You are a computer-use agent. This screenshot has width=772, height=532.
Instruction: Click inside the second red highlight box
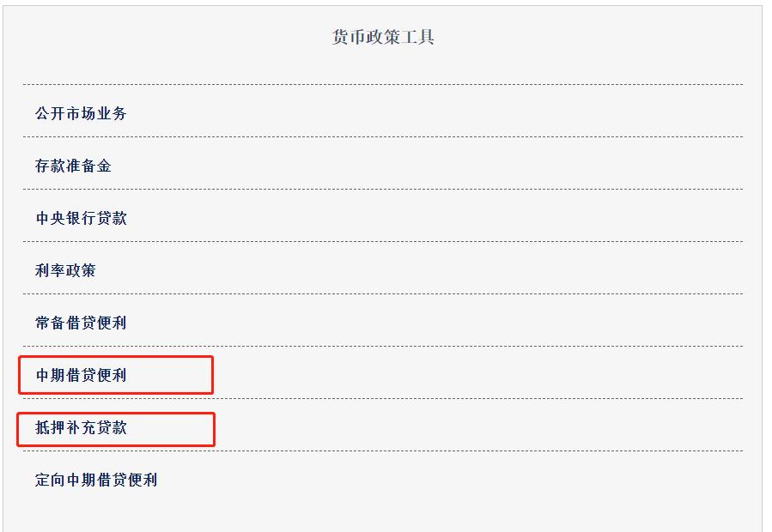point(116,426)
